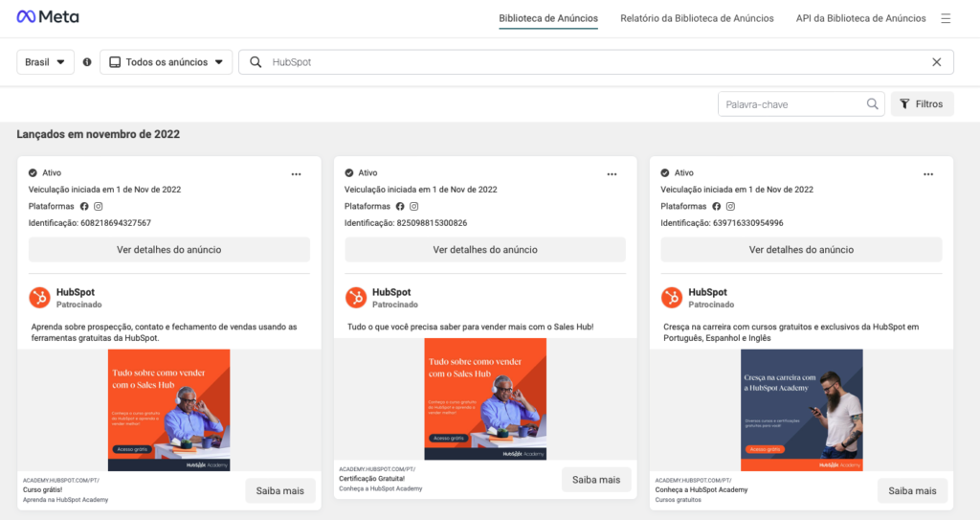This screenshot has height=520, width=980.
Task: Click Ativo check icon on ad 608218694327567
Action: [33, 172]
